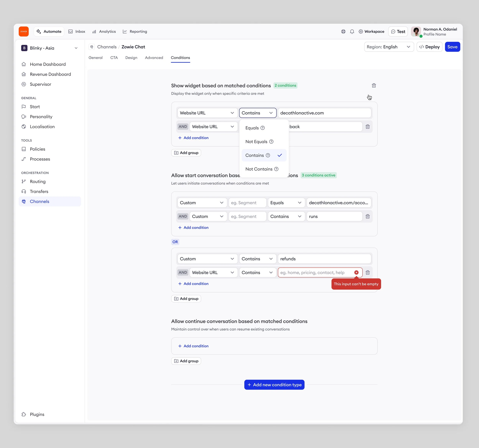Open the help lifebuoy icon
Image resolution: width=479 pixels, height=448 pixels.
tap(343, 32)
